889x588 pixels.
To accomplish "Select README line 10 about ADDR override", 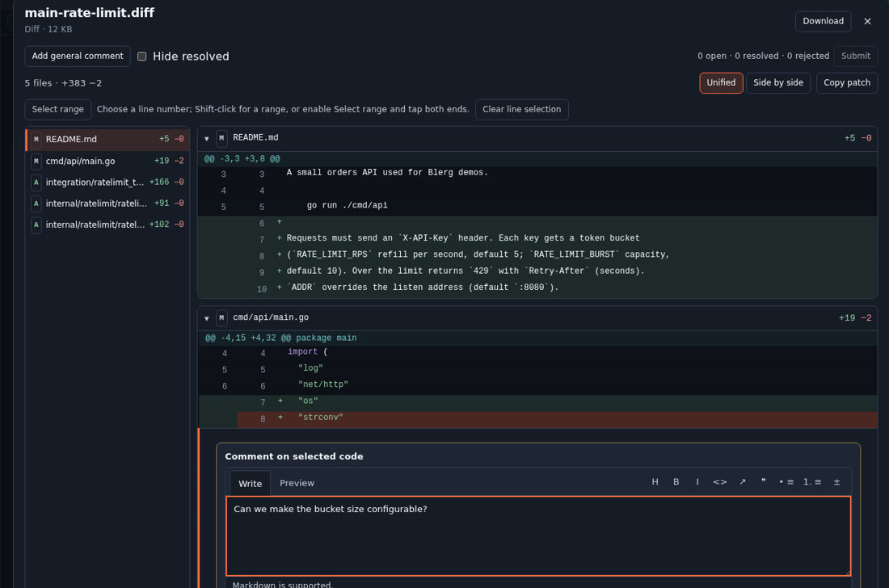I will pyautogui.click(x=537, y=288).
